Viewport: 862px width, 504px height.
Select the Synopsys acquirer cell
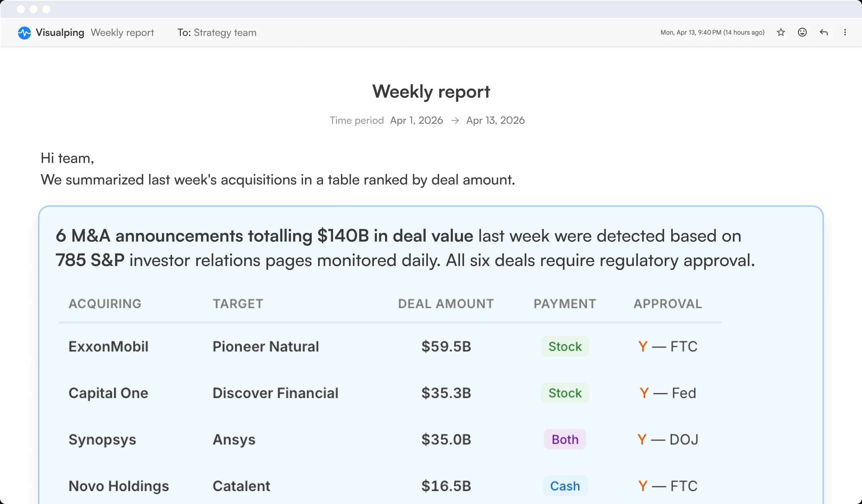102,440
